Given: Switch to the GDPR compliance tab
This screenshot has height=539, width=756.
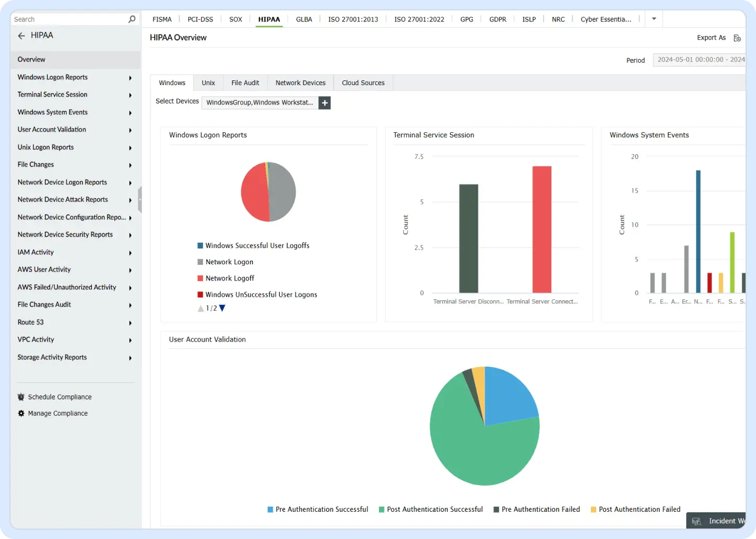Looking at the screenshot, I should pos(498,19).
